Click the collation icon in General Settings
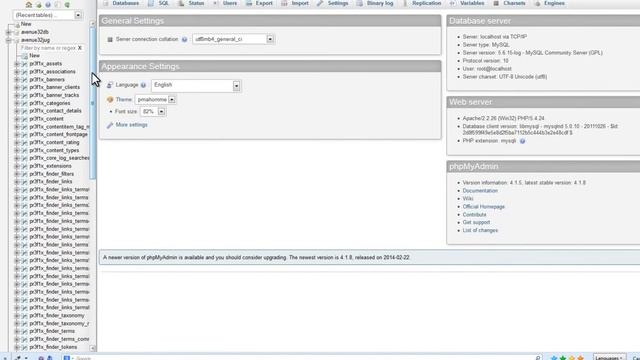Image resolution: width=640 pixels, height=360 pixels. click(x=110, y=40)
